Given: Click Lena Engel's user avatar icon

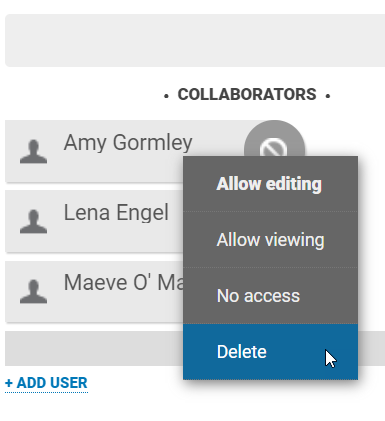Looking at the screenshot, I should pos(33,222).
